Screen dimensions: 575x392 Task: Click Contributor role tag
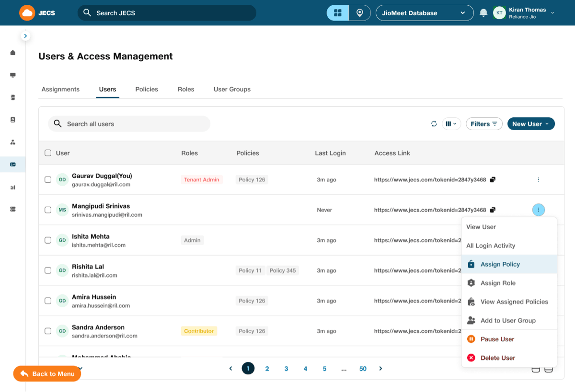[199, 331]
